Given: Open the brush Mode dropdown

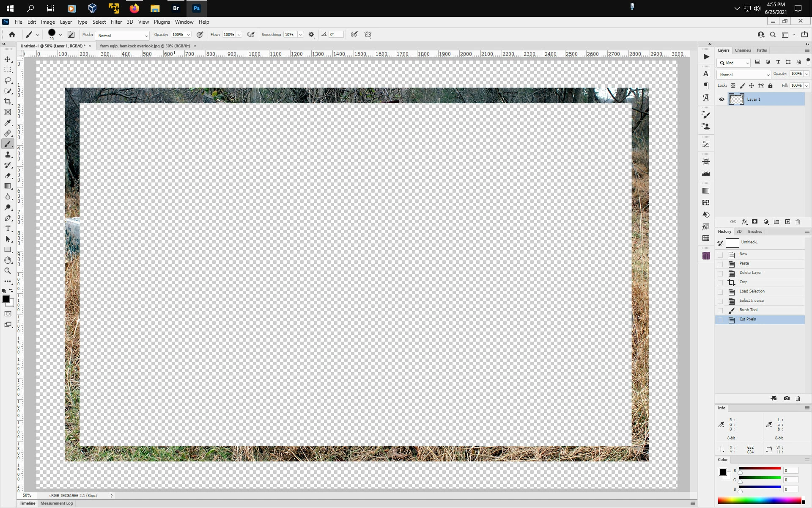Looking at the screenshot, I should [122, 36].
